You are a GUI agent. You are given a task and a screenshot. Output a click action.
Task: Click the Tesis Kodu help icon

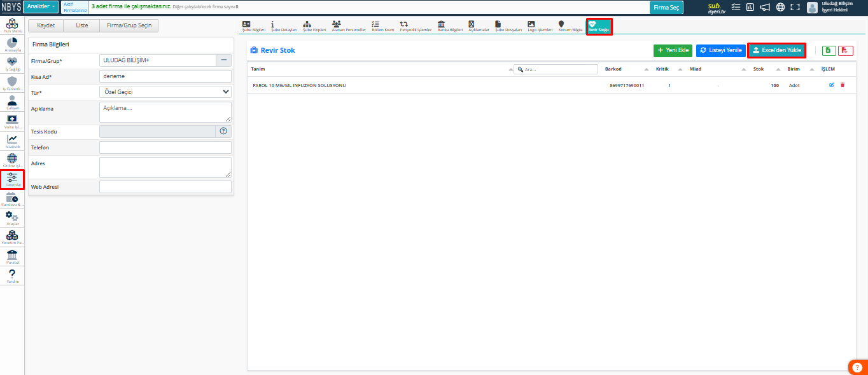pyautogui.click(x=223, y=131)
